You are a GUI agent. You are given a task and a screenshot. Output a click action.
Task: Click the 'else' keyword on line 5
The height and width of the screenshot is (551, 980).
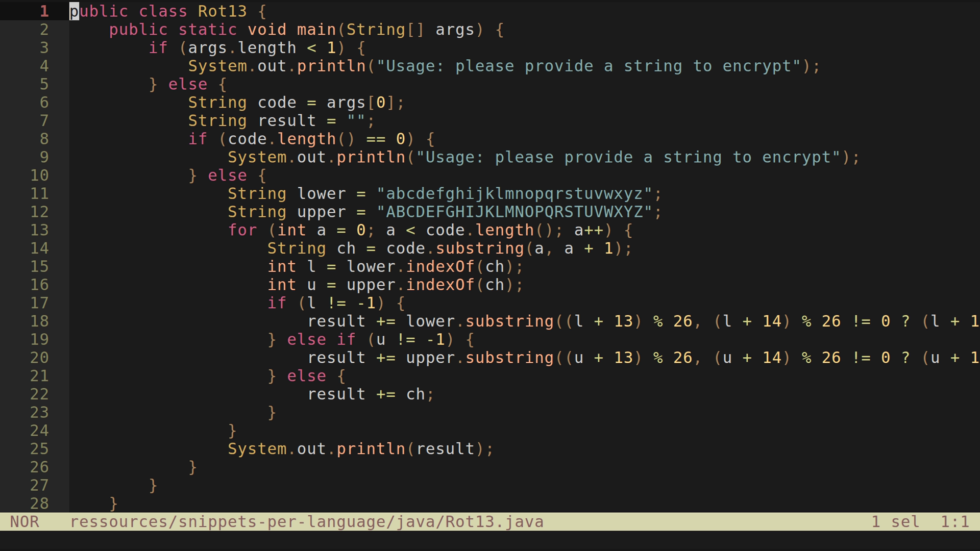coord(187,84)
